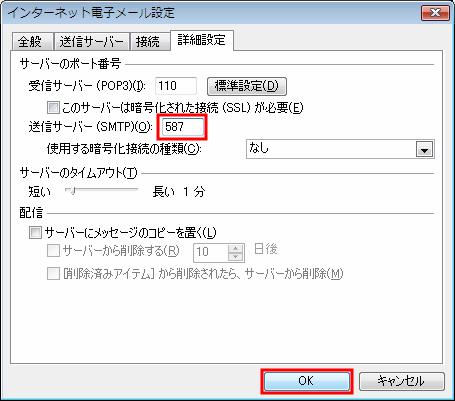Confirm settings with the OK button
Screen dimensions: 455x401
point(306,381)
